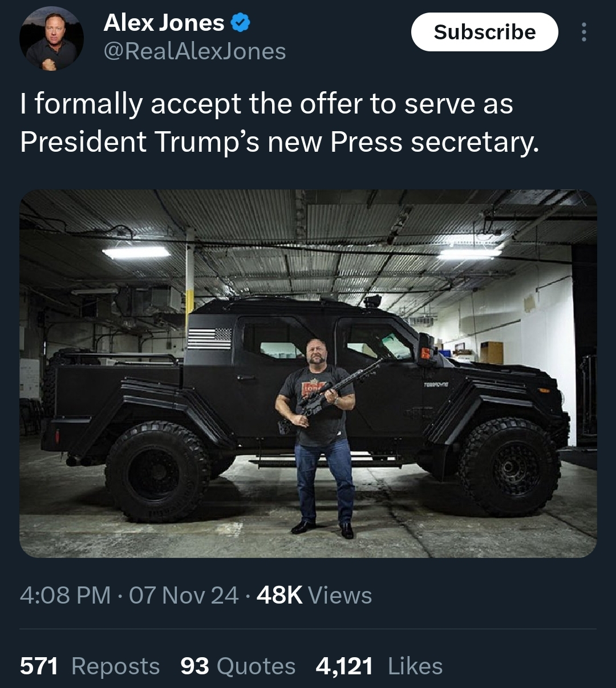This screenshot has width=616, height=688.
Task: Select the tweet text about Press secretary
Action: pyautogui.click(x=279, y=123)
